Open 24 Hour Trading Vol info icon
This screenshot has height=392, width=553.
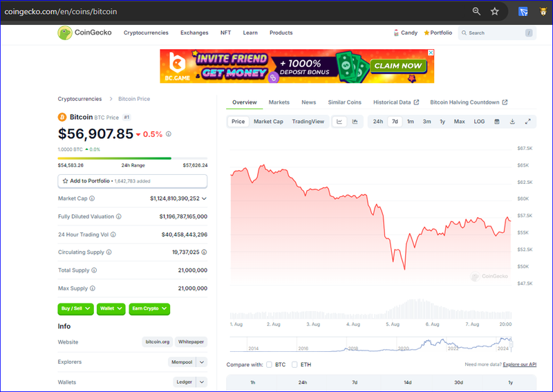tap(113, 234)
